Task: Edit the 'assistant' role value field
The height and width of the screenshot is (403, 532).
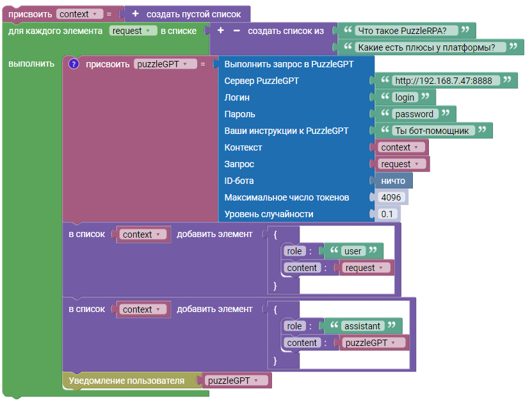Action: coord(363,326)
